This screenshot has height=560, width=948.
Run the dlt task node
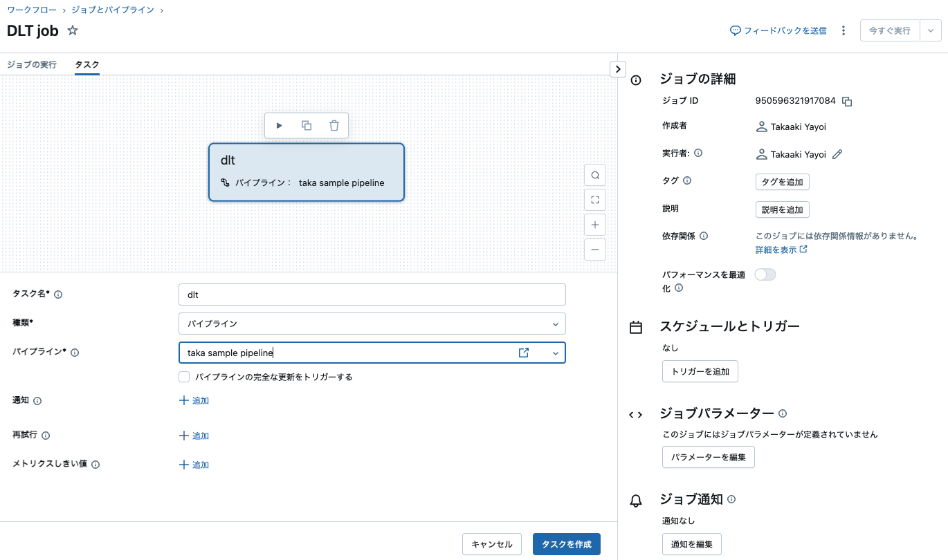(x=280, y=125)
